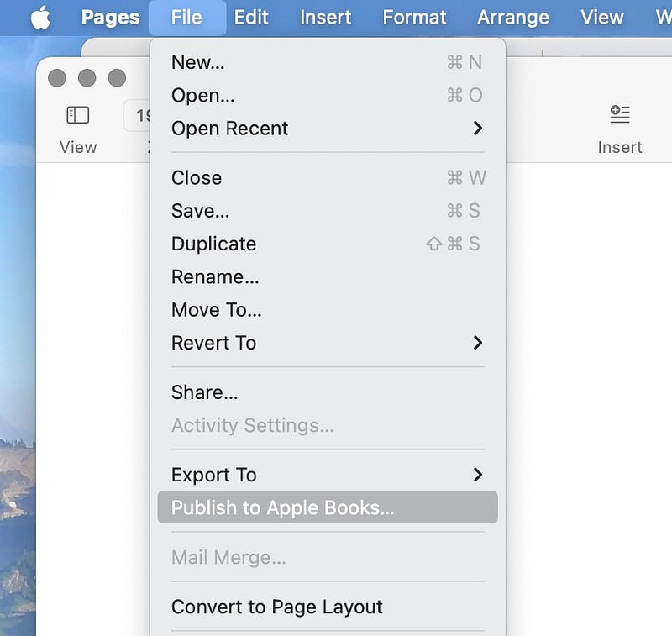Open the Edit menu
This screenshot has width=672, height=636.
click(251, 18)
